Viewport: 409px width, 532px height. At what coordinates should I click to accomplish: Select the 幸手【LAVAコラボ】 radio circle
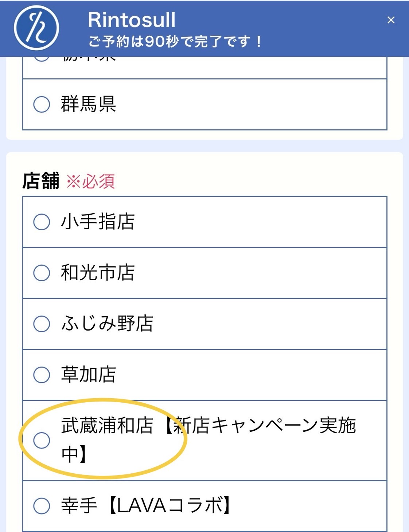[42, 506]
